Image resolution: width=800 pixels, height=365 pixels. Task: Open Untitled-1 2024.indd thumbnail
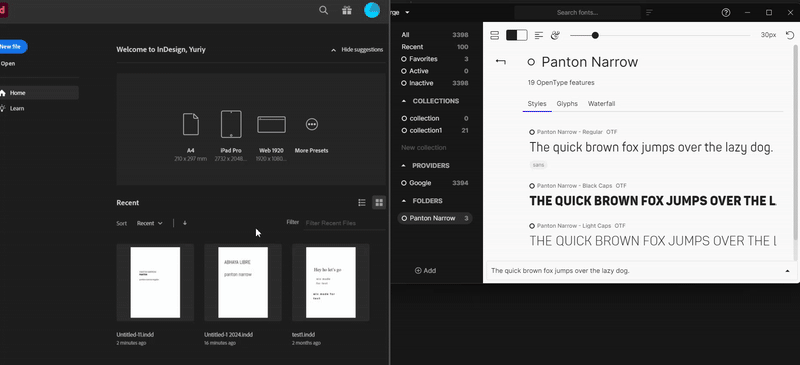tap(243, 282)
